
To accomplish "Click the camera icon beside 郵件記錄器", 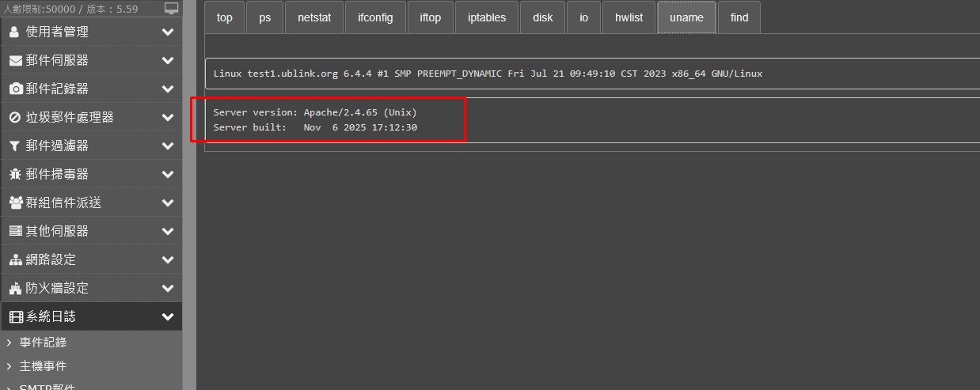I will coord(15,89).
